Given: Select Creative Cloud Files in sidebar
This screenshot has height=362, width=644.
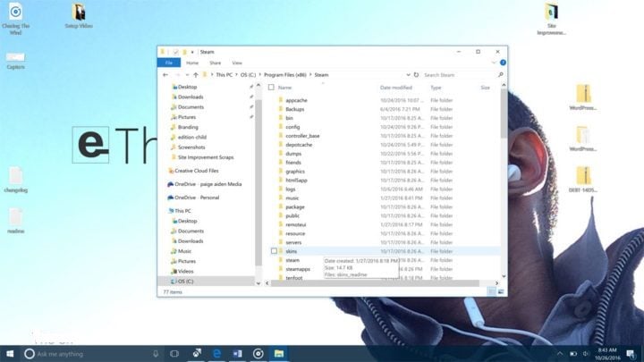Looking at the screenshot, I should 197,170.
